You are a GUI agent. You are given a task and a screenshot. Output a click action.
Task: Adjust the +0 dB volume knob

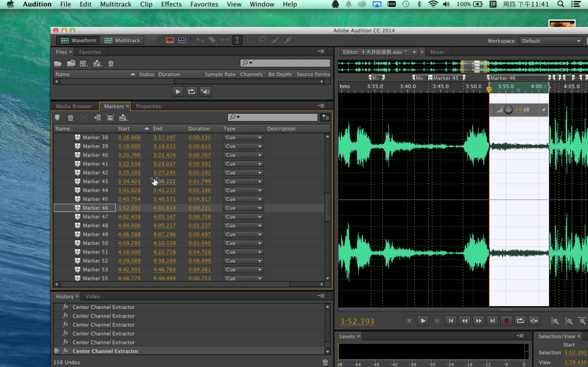(x=508, y=110)
